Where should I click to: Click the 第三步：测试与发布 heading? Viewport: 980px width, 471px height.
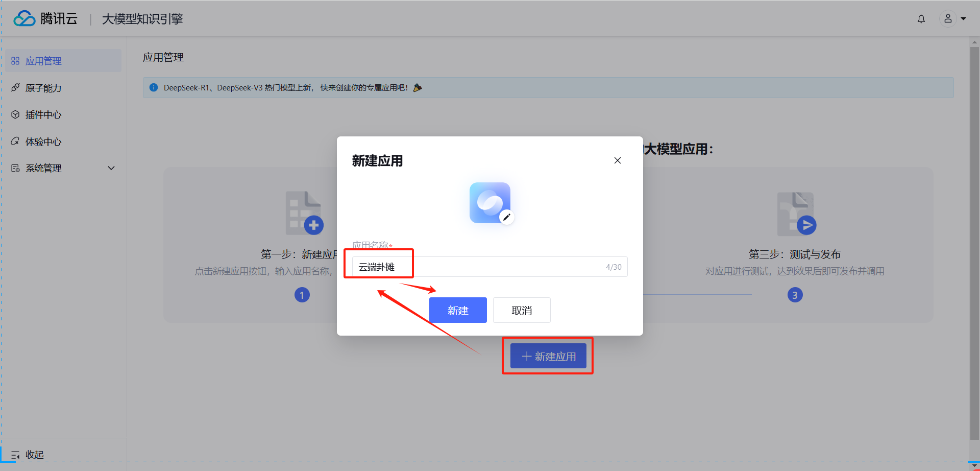coord(795,254)
